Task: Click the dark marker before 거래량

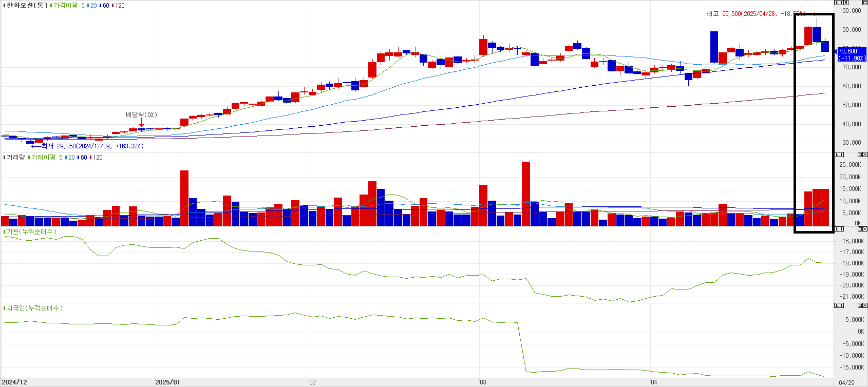Action: point(4,157)
